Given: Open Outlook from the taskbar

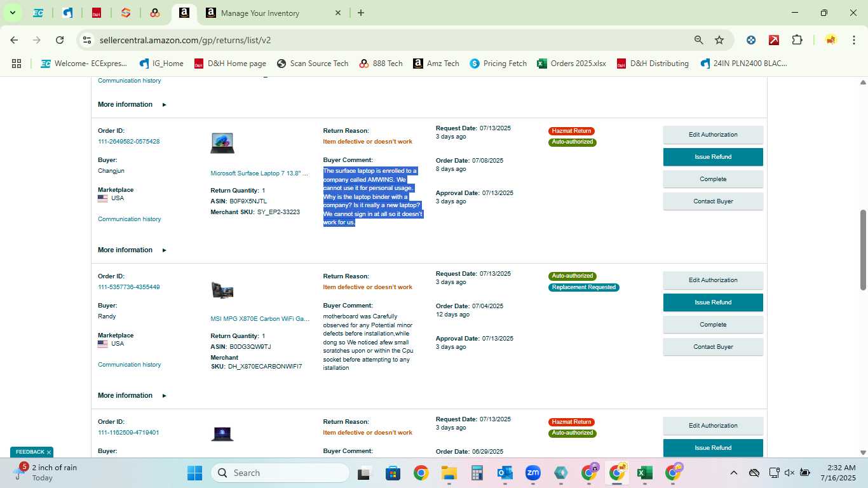Looking at the screenshot, I should pyautogui.click(x=505, y=473).
